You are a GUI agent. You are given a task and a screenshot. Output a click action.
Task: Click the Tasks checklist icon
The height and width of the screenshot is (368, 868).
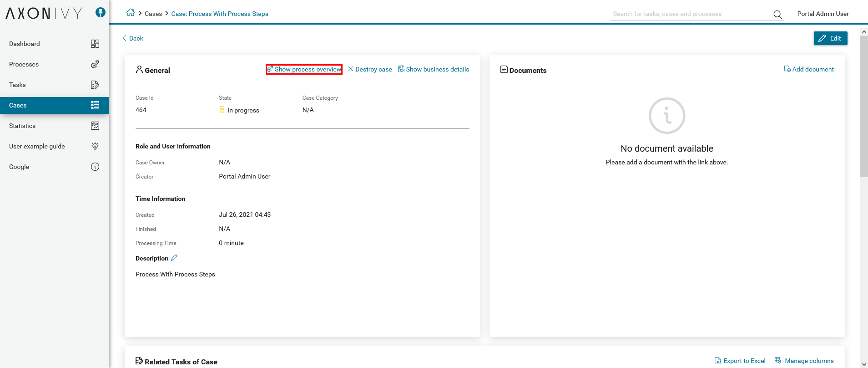[95, 85]
